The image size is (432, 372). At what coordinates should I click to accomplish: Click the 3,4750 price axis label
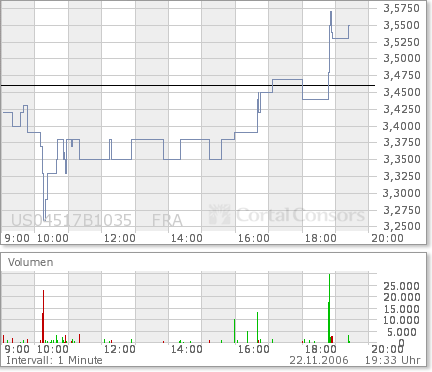point(402,75)
